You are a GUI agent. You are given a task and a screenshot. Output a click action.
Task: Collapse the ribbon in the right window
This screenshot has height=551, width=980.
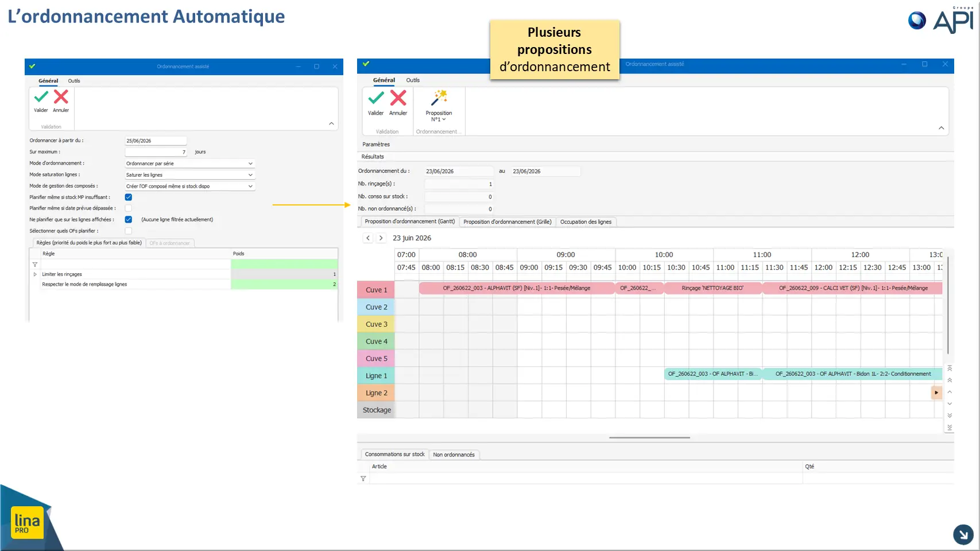coord(941,128)
